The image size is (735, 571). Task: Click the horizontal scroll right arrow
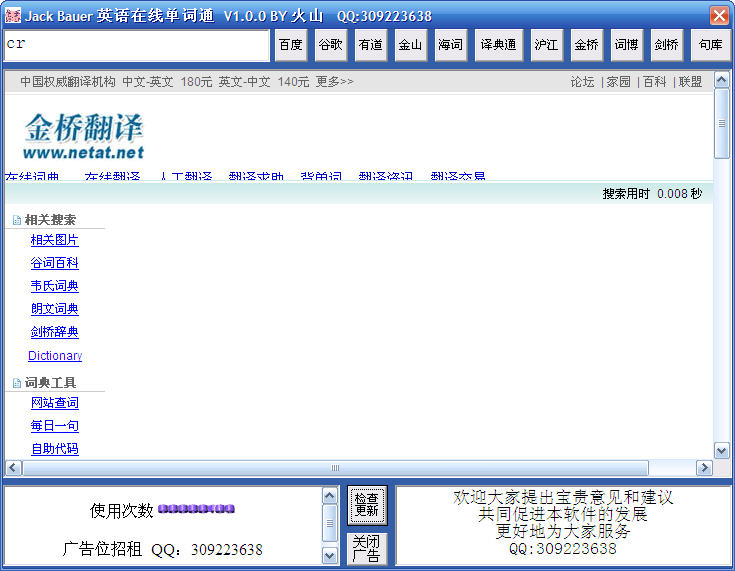(704, 468)
